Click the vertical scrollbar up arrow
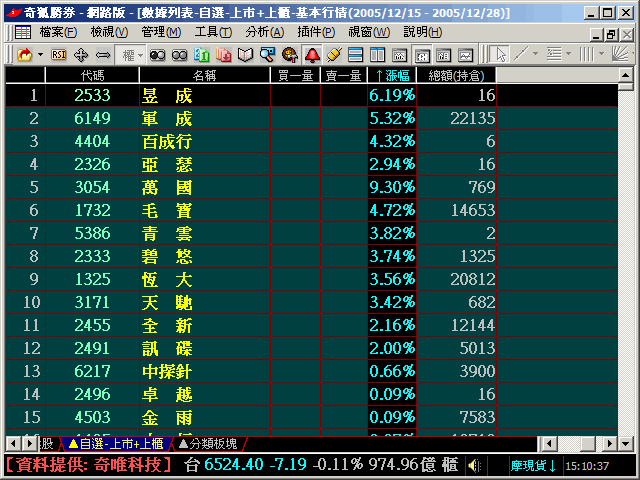The image size is (640, 480). 625,75
